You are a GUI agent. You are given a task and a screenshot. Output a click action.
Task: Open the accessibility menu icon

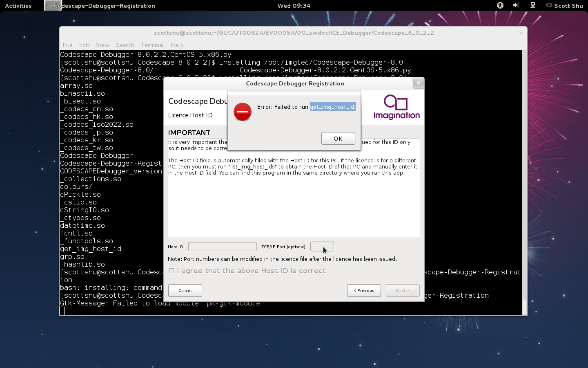coord(500,5)
